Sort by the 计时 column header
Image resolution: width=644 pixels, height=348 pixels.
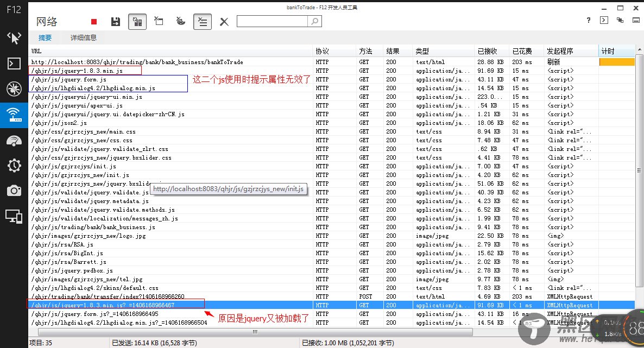pos(616,51)
